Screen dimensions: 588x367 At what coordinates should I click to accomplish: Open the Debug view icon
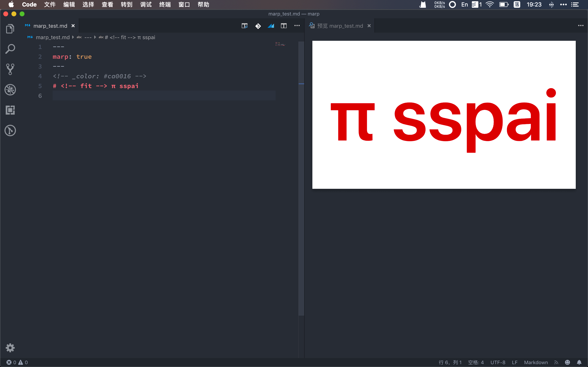tap(10, 90)
